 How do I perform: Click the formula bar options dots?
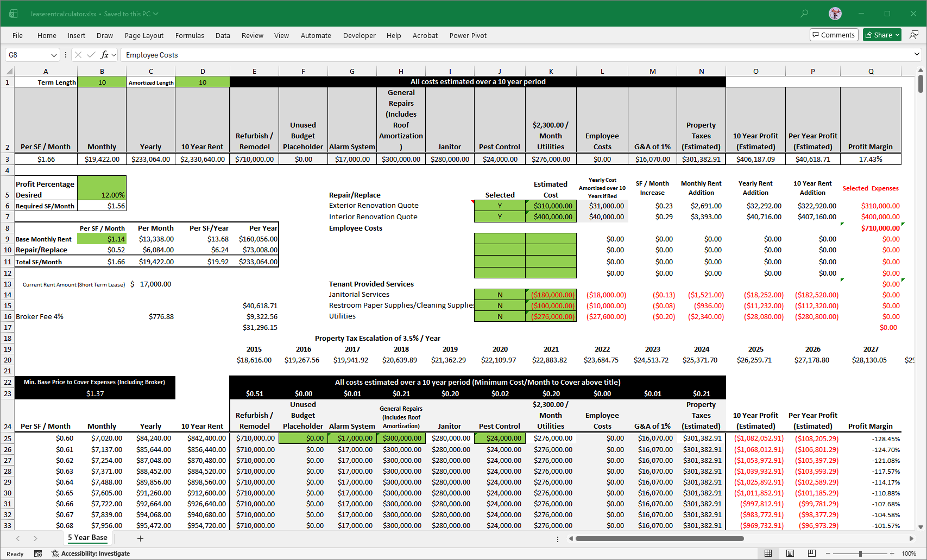(x=66, y=55)
